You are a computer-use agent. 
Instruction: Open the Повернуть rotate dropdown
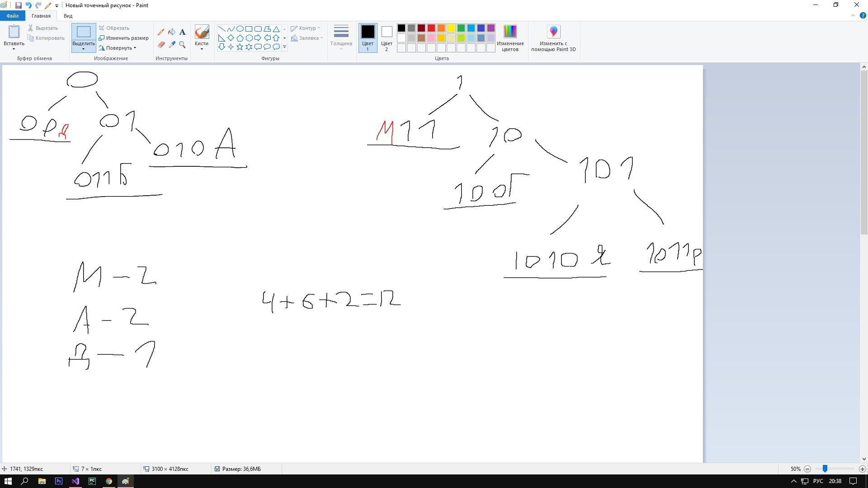pos(118,48)
